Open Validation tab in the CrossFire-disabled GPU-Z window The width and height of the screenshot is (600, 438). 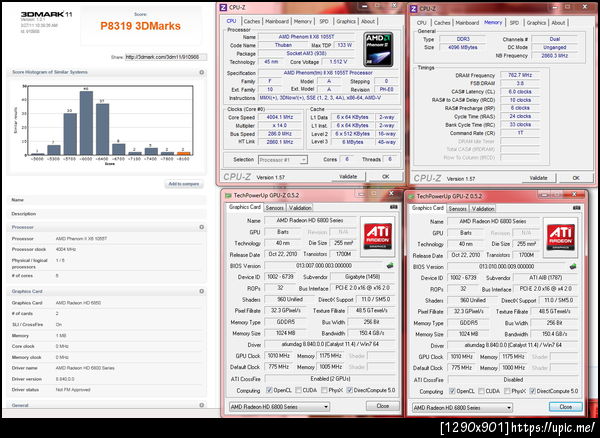483,208
